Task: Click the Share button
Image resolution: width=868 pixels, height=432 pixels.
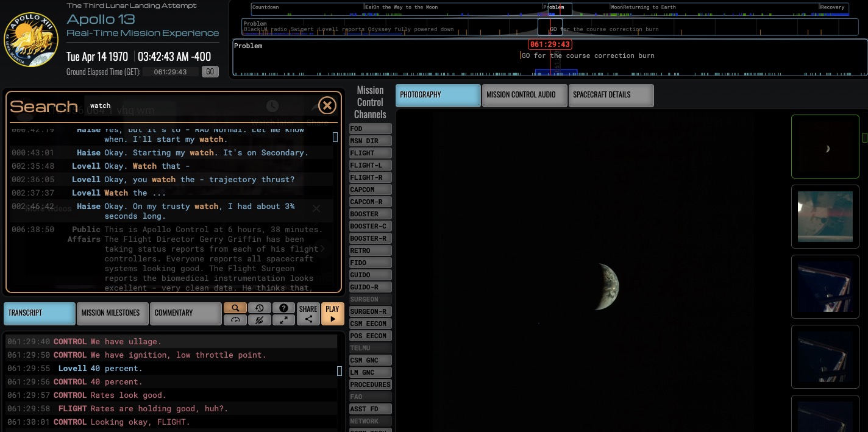Action: pos(308,314)
